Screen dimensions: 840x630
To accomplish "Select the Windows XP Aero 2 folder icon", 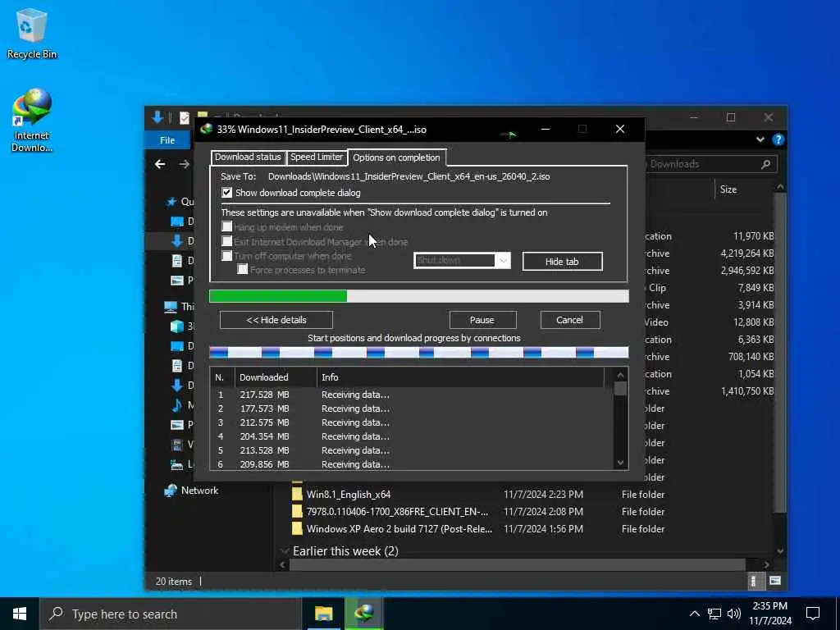I will pos(297,528).
